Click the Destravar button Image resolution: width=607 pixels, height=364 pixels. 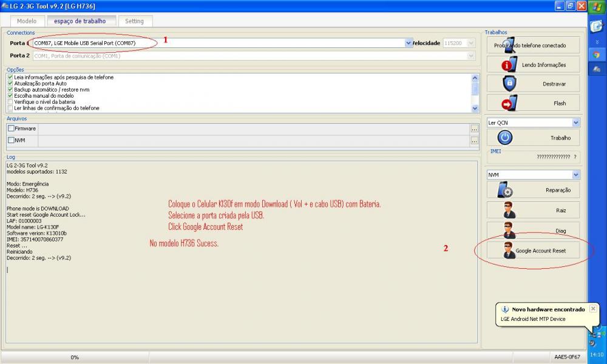click(x=533, y=84)
